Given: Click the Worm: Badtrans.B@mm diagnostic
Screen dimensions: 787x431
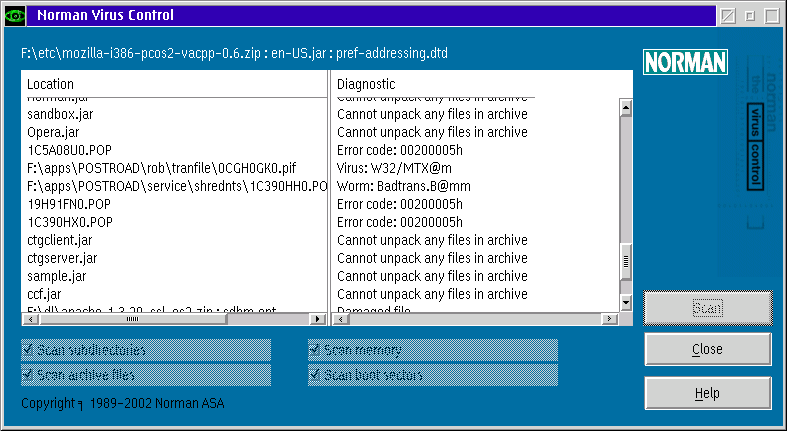Looking at the screenshot, I should (x=404, y=186).
